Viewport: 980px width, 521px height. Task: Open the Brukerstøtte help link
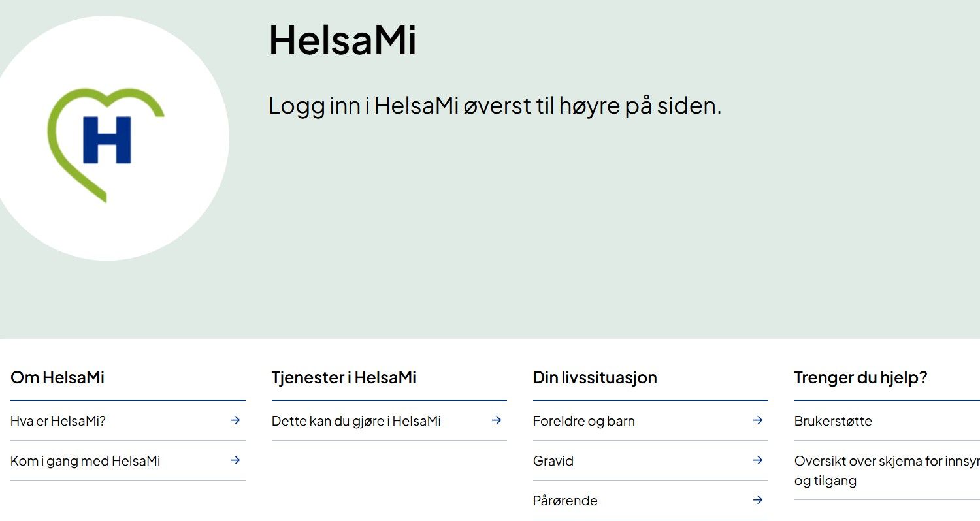coord(833,421)
